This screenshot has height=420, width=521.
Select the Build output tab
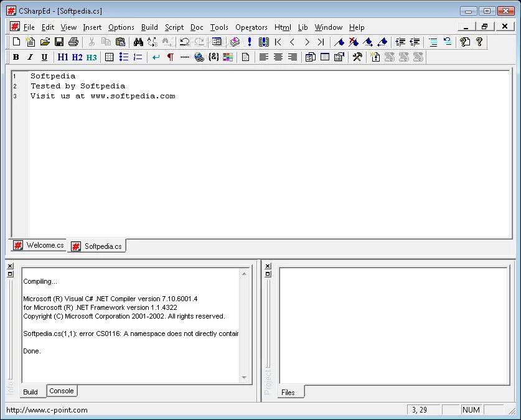point(31,392)
